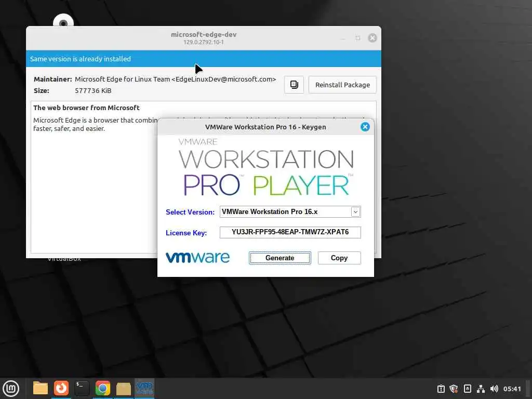
Task: Open the 05:41 clock calendar
Action: (512, 389)
